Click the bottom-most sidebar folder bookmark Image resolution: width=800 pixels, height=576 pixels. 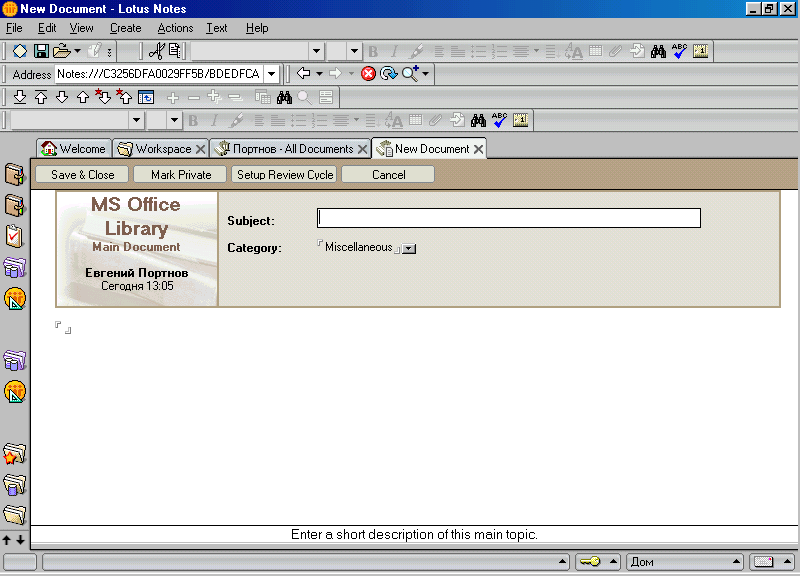coord(14,515)
